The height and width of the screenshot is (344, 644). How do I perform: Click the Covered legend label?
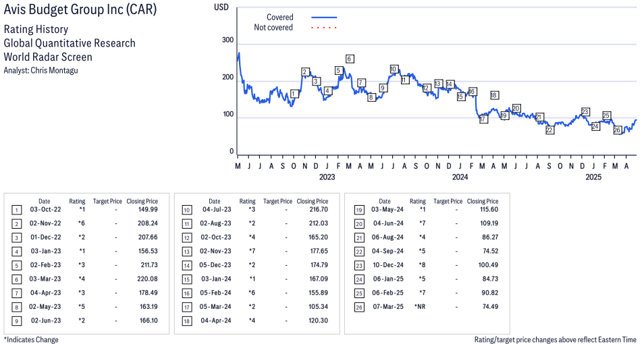(279, 18)
